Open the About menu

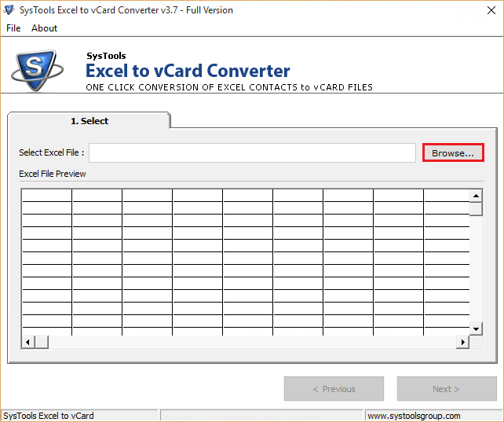click(45, 28)
